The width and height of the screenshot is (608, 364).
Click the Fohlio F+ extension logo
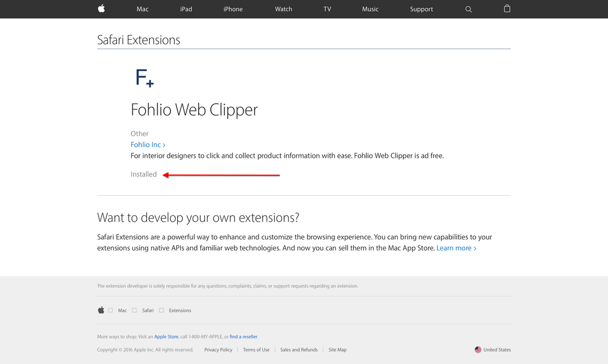click(144, 78)
